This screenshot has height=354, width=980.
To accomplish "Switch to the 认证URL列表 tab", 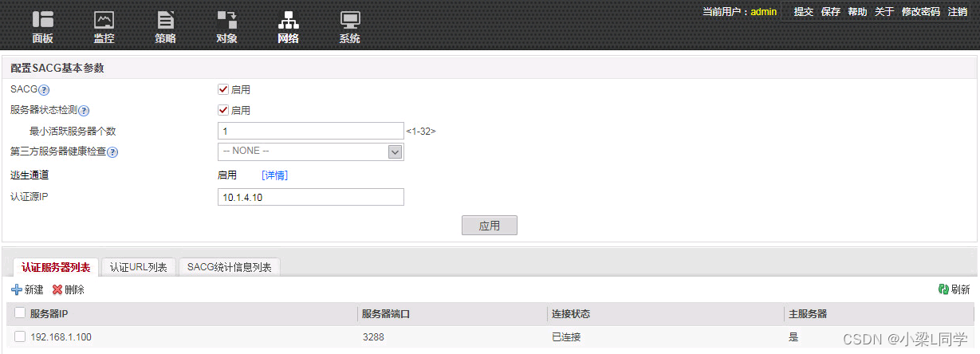I will 138,267.
